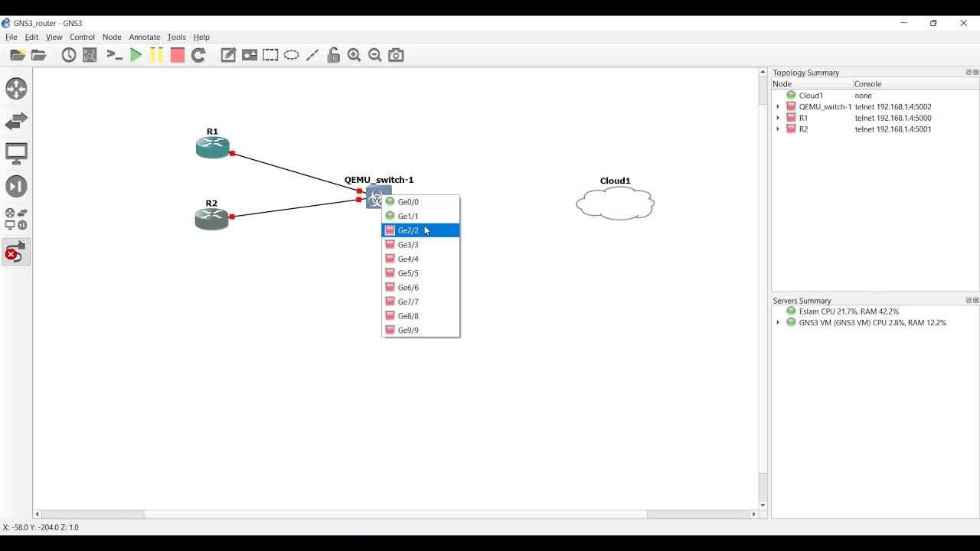Browse security devices sidebar icon
The image size is (980, 551).
16,187
